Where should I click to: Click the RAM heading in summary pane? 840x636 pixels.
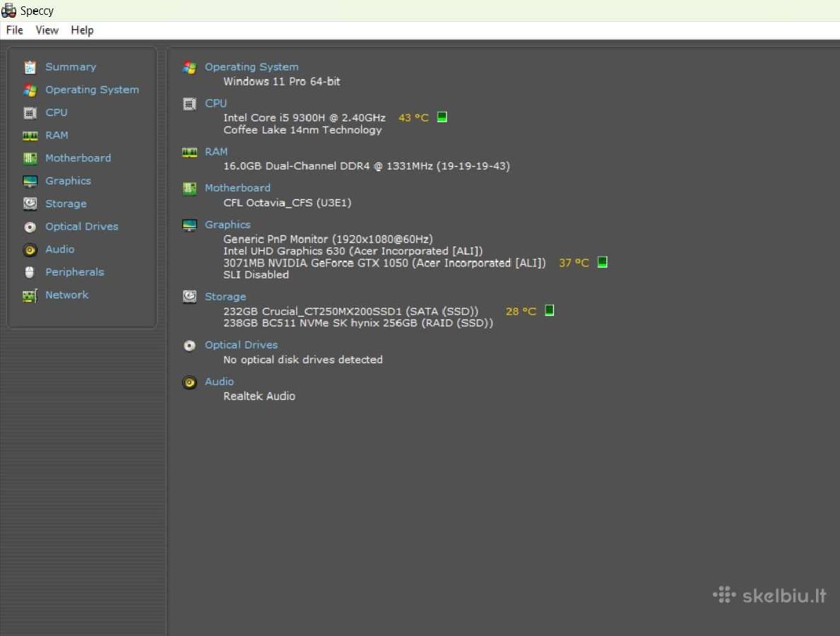pos(216,152)
